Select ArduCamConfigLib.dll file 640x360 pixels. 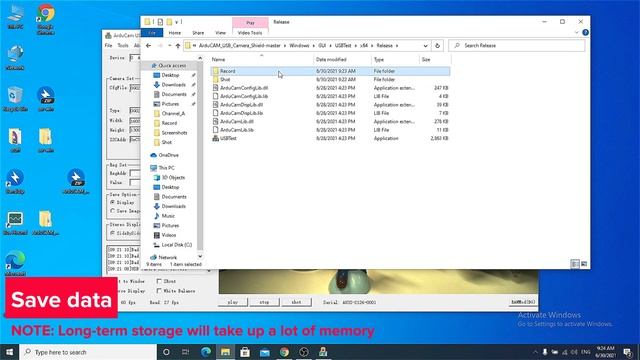coord(244,88)
